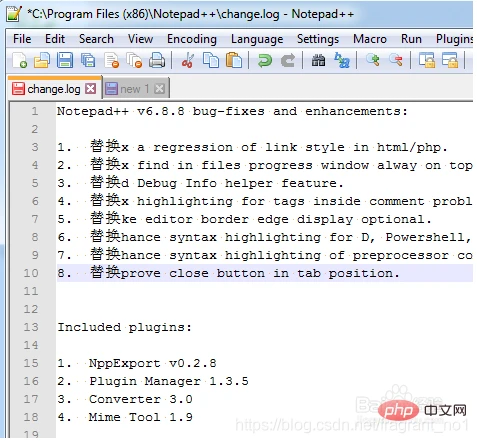Click line 'highlighting for tags inside comment'
The height and width of the screenshot is (443, 477).
[281, 201]
